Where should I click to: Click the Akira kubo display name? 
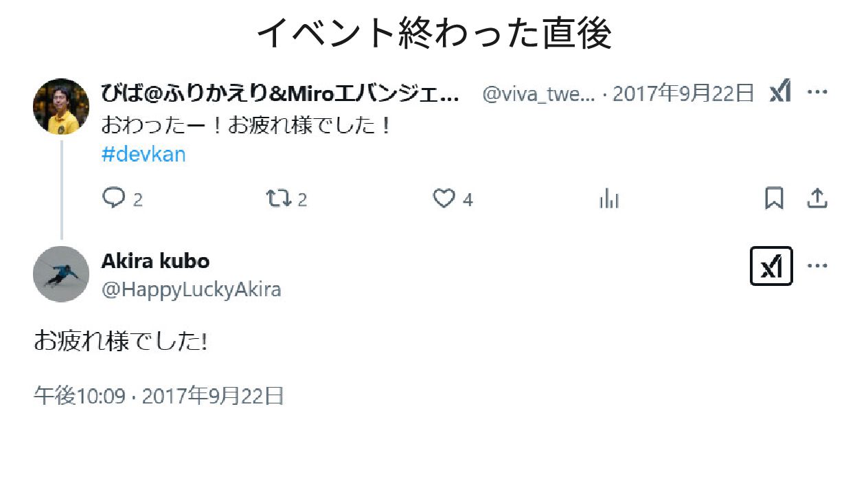click(155, 261)
